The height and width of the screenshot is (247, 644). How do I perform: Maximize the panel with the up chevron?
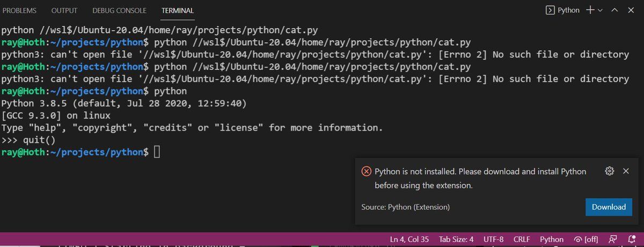coord(615,10)
